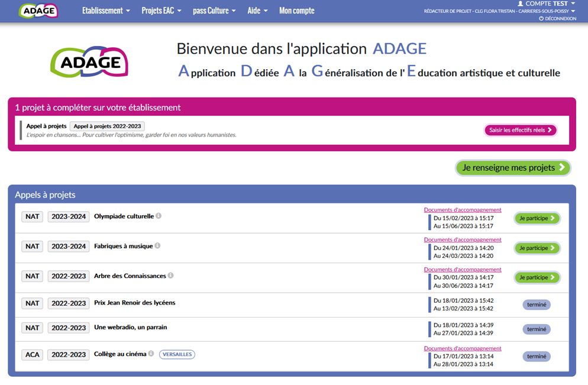Expand the pass Culture menu
This screenshot has height=385, width=588.
214,11
